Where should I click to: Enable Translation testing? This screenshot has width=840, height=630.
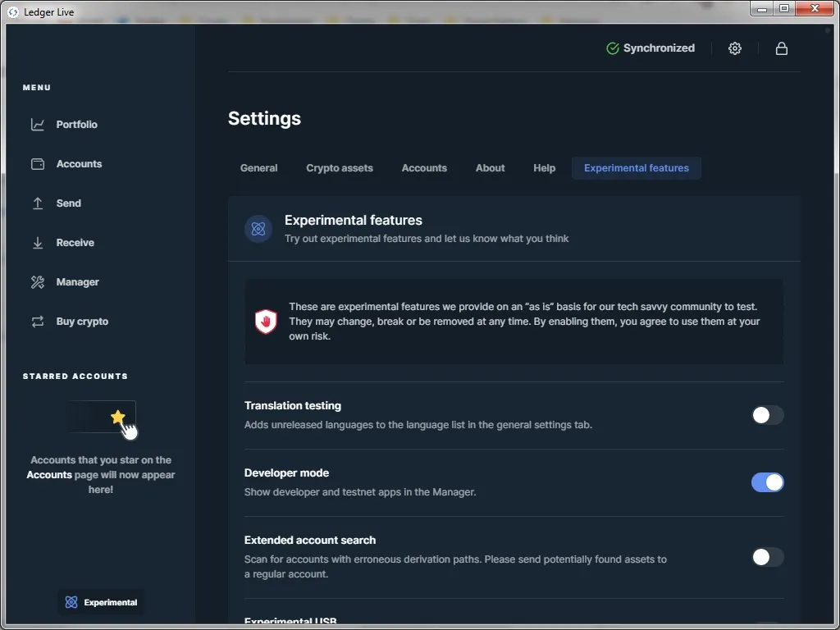[x=767, y=415]
